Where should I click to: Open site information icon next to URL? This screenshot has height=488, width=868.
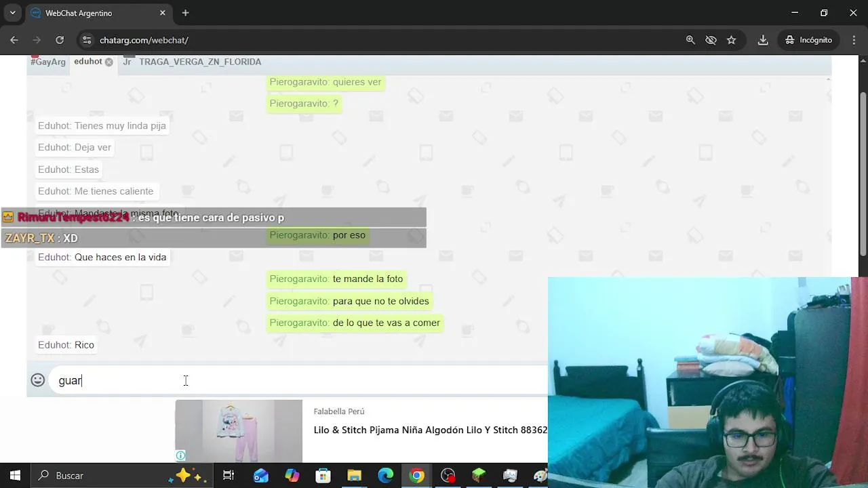(x=87, y=40)
